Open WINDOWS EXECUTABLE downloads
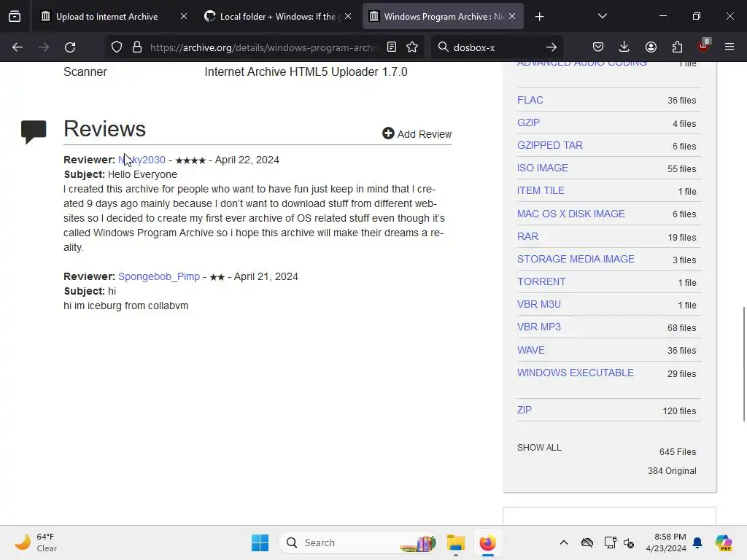Image resolution: width=747 pixels, height=560 pixels. [x=575, y=373]
